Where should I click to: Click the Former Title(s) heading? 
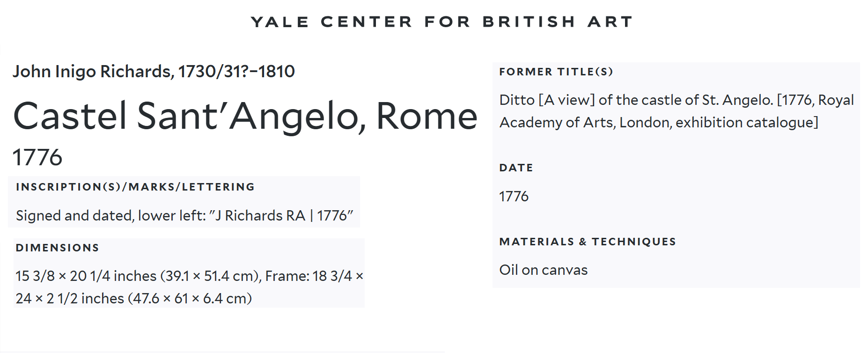point(556,72)
